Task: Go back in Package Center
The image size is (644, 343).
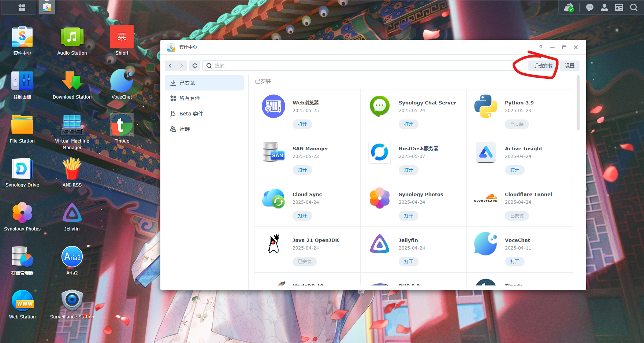Action: pos(170,66)
